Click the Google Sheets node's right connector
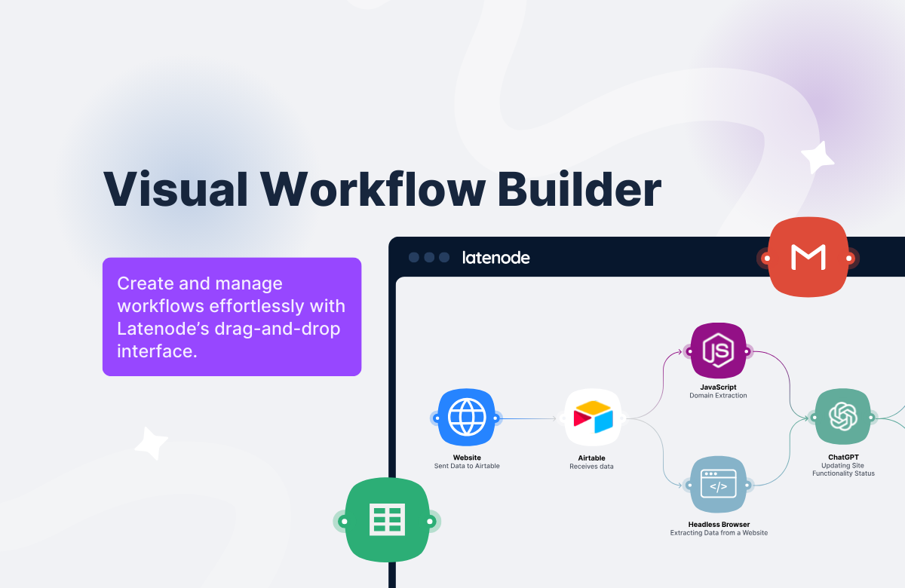This screenshot has width=905, height=588. click(x=430, y=521)
